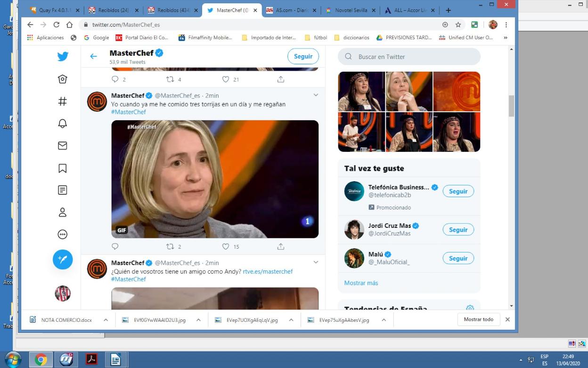Viewport: 588px width, 368px height.
Task: Click the page vertical scrollbar thumb
Action: [511, 105]
